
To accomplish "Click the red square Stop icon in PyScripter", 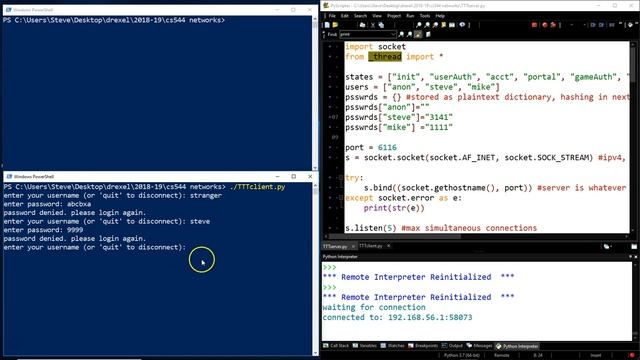I will coord(534,25).
